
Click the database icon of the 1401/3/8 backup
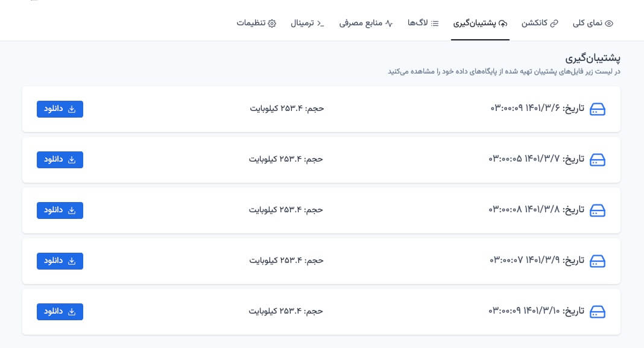pyautogui.click(x=597, y=210)
